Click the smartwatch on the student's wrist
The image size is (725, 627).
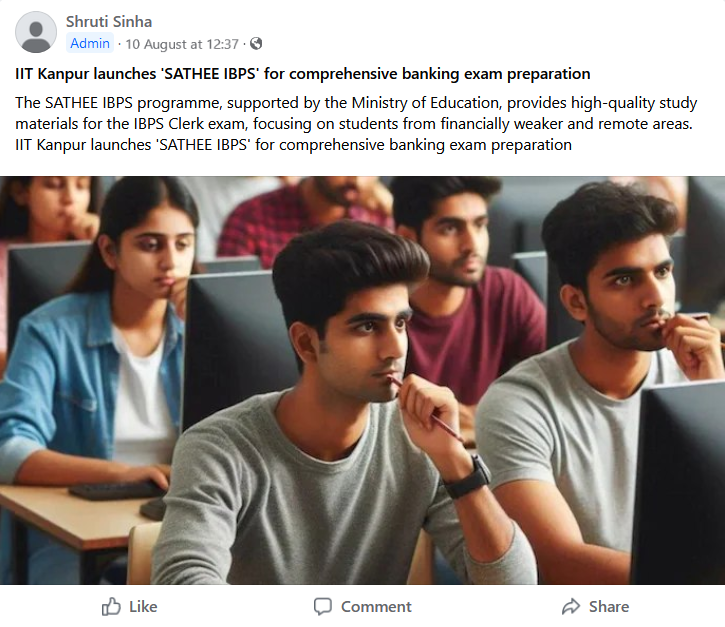coord(467,476)
